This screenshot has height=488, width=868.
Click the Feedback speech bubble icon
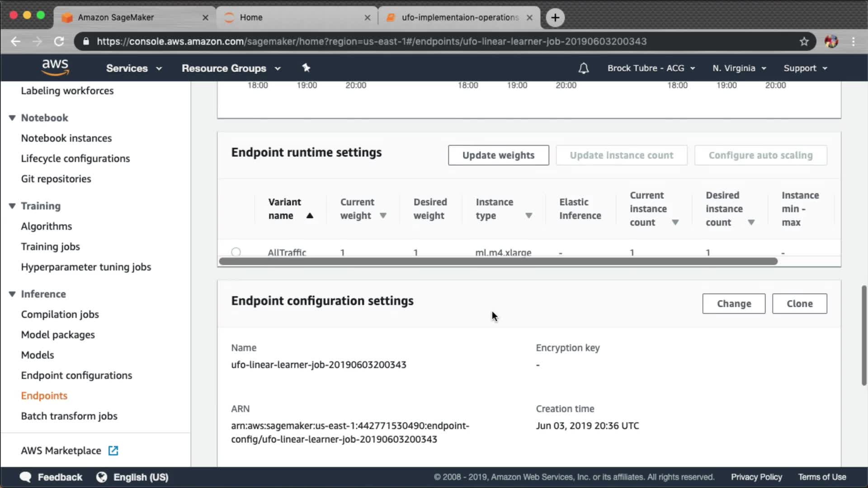(26, 477)
